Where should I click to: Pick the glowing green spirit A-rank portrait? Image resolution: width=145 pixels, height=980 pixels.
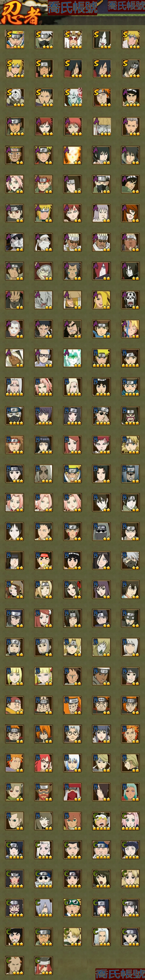pos(72,358)
